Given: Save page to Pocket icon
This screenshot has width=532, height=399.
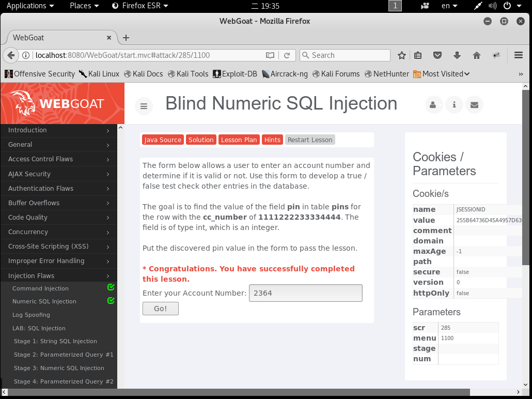Looking at the screenshot, I should pos(437,55).
